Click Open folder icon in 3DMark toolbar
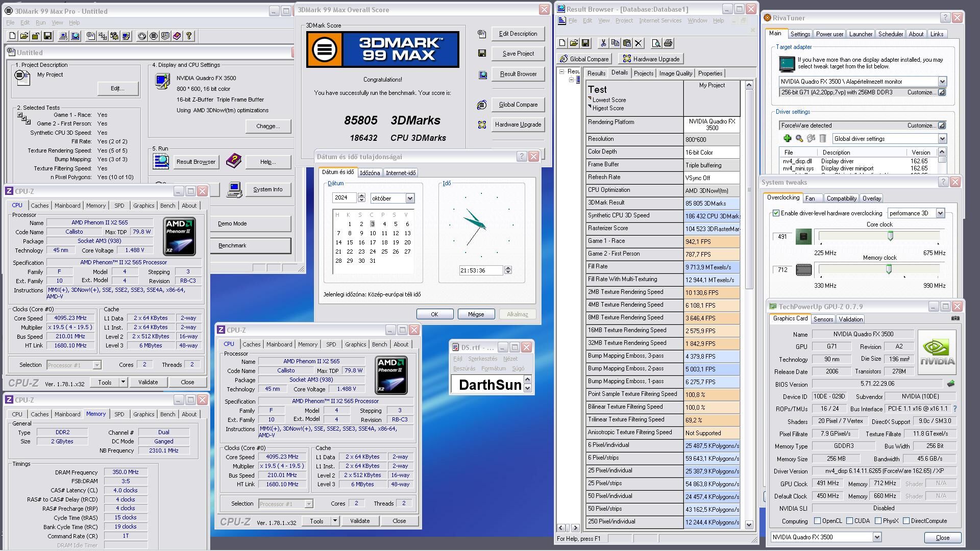The image size is (980, 551). tap(24, 36)
